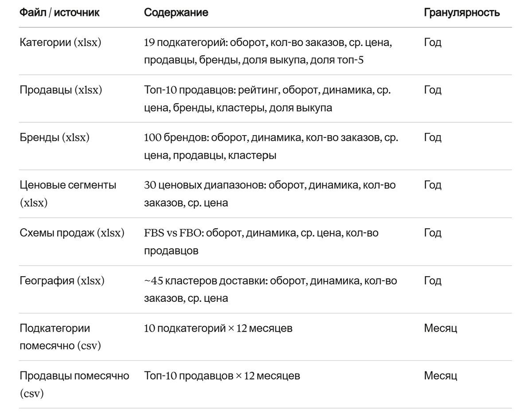
Task: Click the "Содержание" column header
Action: [x=176, y=13]
